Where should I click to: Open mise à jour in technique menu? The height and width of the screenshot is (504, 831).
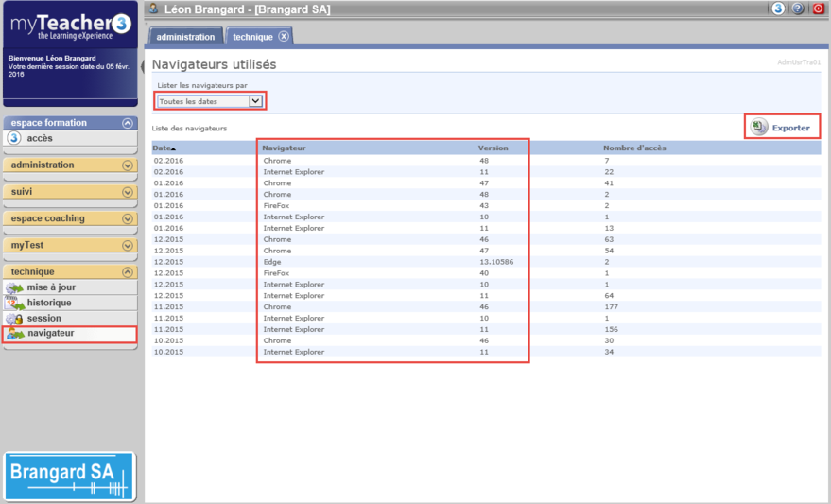pyautogui.click(x=51, y=287)
